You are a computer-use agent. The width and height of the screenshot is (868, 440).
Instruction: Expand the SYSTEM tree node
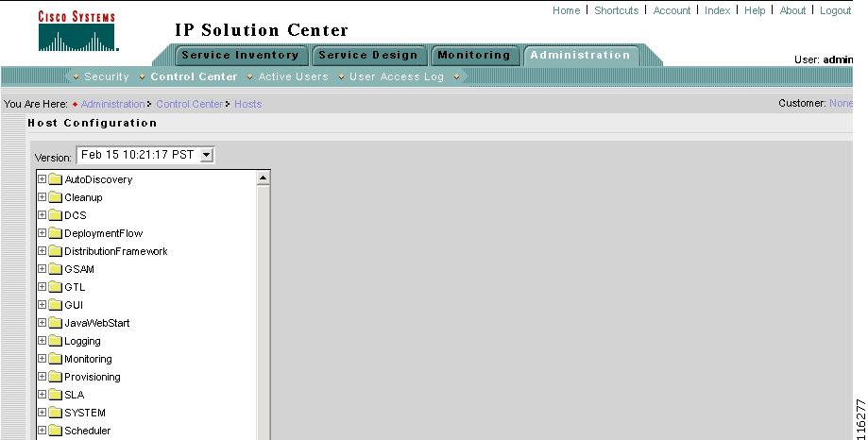click(x=42, y=412)
